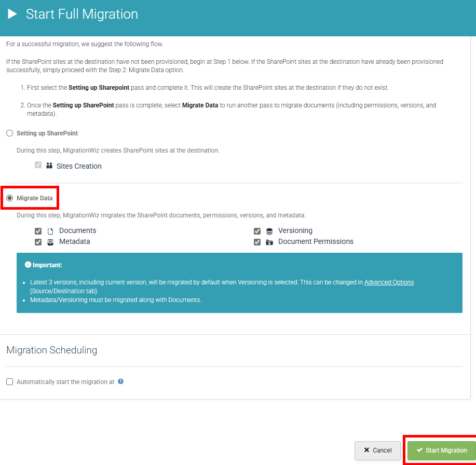Click the Versioning database stack icon

click(269, 231)
